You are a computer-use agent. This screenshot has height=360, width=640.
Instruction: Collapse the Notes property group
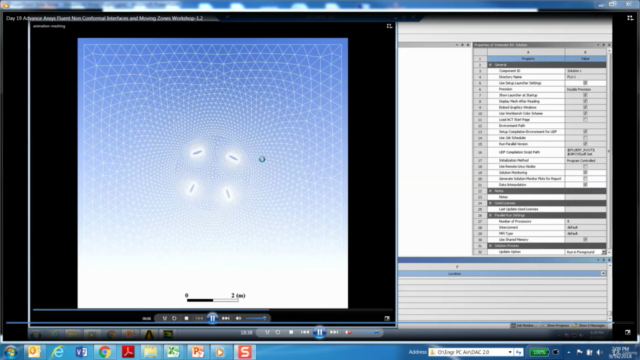tap(491, 191)
